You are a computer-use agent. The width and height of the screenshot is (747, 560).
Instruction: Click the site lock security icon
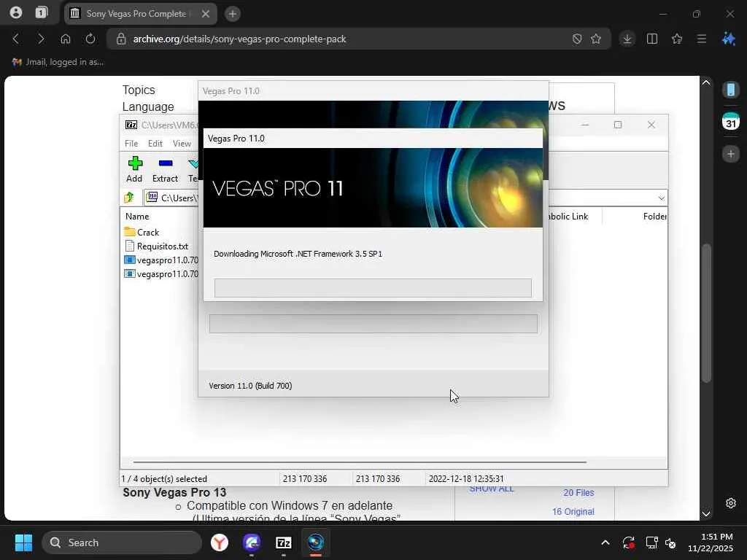point(121,39)
